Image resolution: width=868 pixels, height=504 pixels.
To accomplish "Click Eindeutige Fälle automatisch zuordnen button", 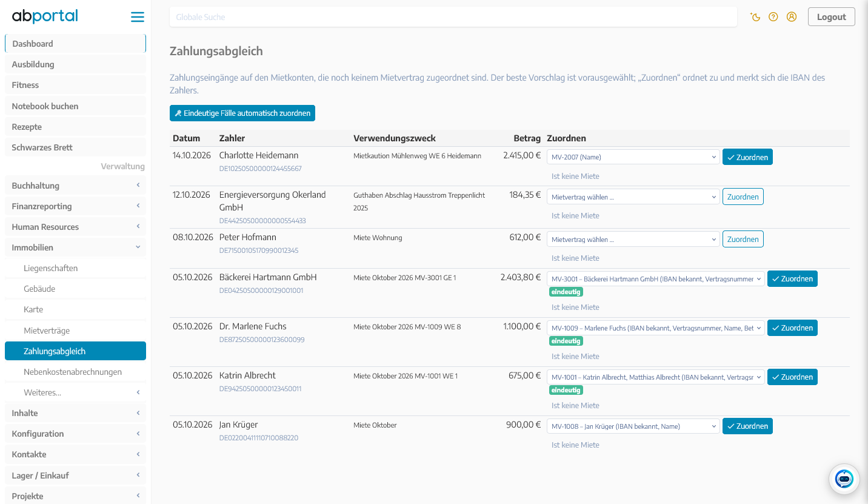I will point(242,113).
